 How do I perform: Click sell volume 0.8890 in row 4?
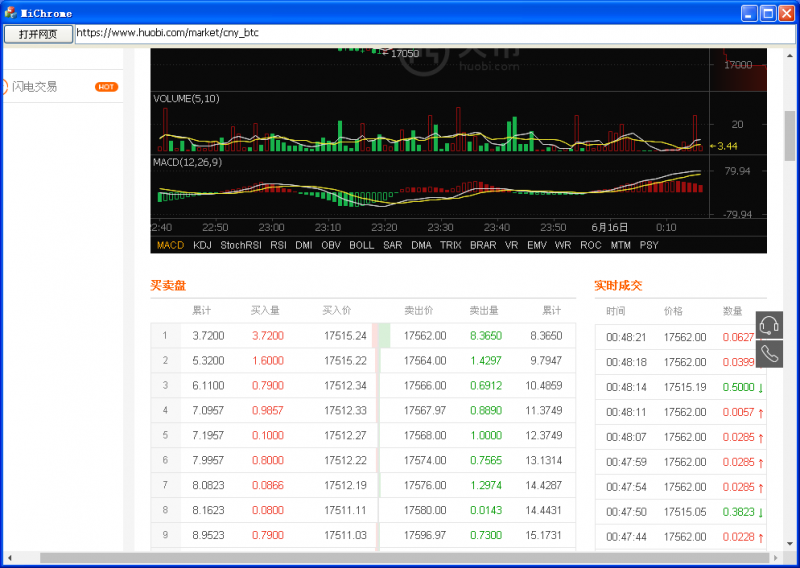tap(486, 410)
